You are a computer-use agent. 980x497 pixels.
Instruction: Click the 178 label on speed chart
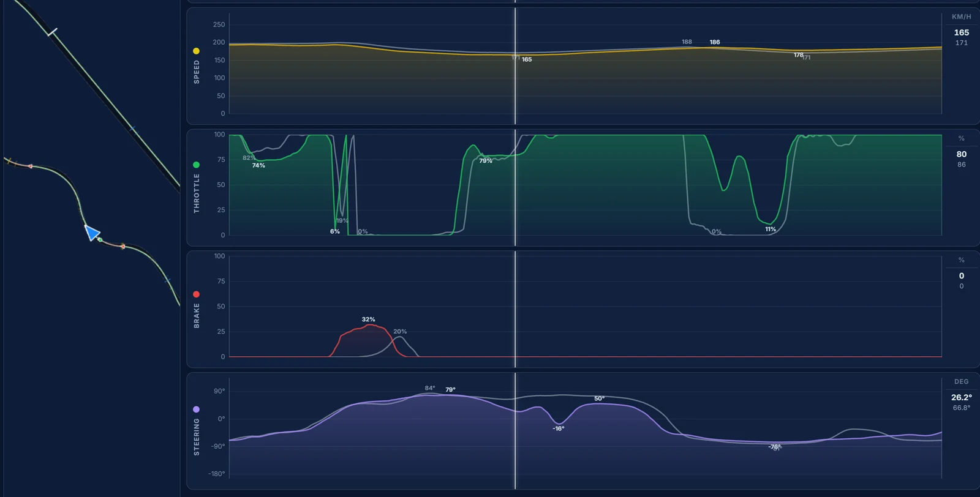pyautogui.click(x=798, y=55)
